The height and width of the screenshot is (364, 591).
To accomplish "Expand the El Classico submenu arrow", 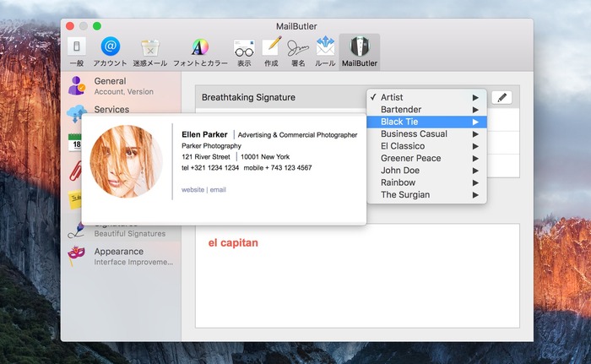I will click(x=475, y=146).
